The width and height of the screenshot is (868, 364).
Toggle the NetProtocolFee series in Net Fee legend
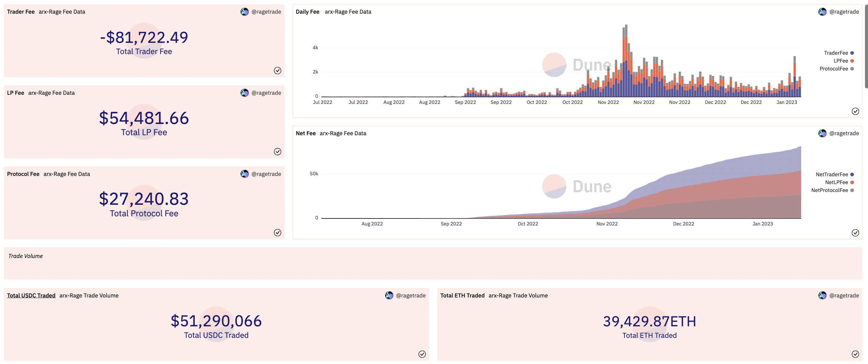832,191
